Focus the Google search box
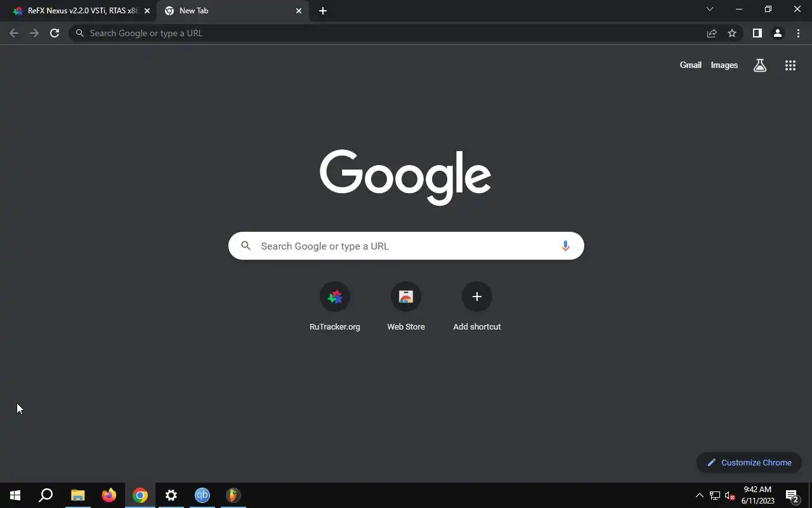This screenshot has height=508, width=812. point(406,246)
